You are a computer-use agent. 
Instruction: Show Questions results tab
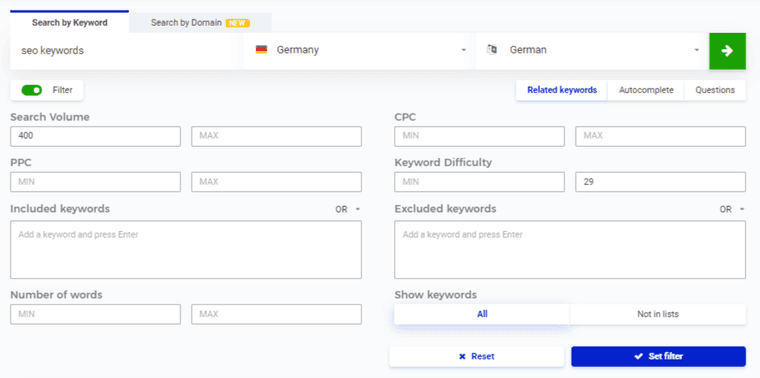pos(715,90)
